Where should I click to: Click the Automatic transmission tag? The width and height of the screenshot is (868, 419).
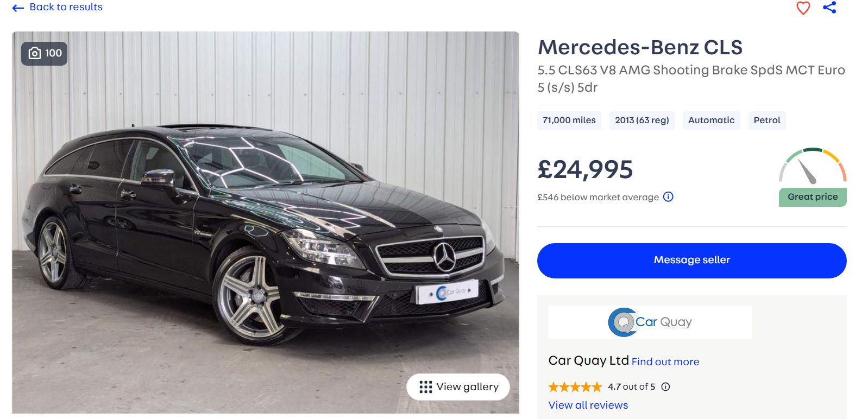[x=711, y=120]
